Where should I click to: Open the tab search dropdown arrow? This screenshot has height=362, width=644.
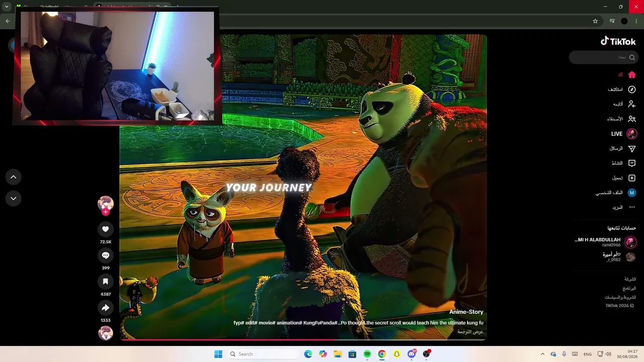point(7,7)
